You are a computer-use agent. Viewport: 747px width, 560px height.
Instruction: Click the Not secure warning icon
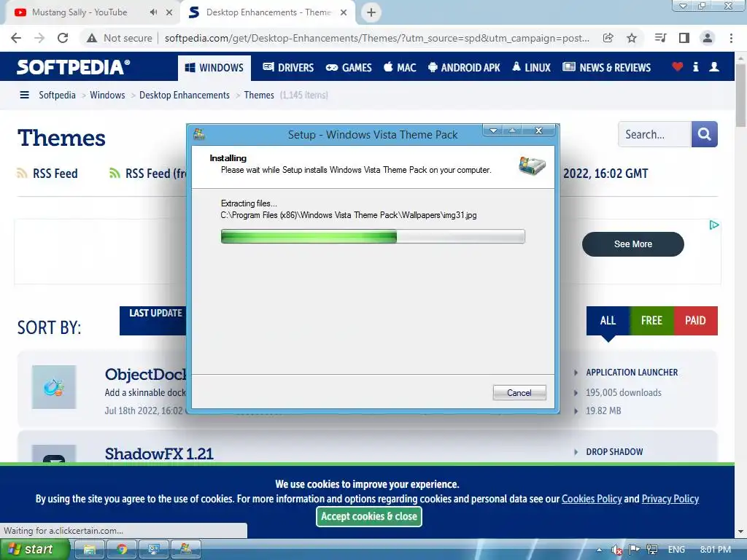click(92, 38)
